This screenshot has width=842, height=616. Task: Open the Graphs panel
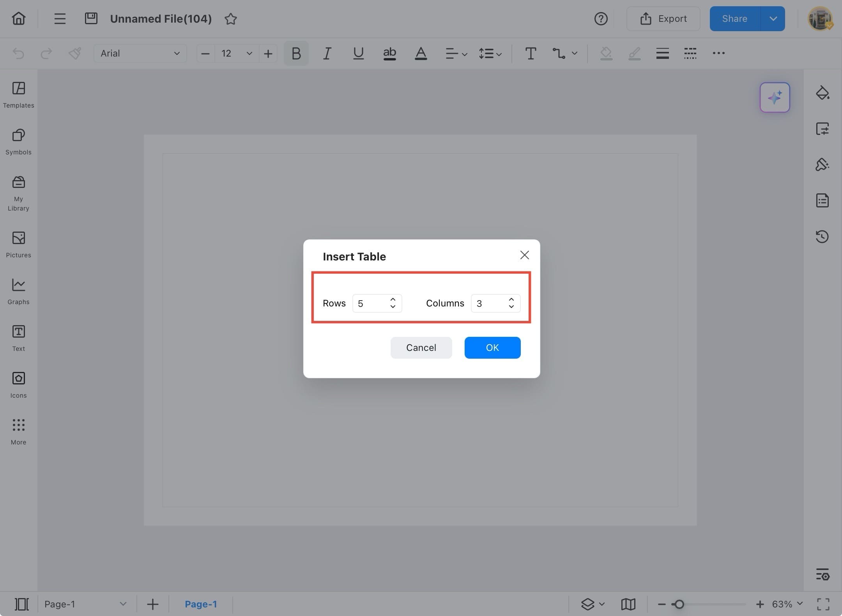18,290
